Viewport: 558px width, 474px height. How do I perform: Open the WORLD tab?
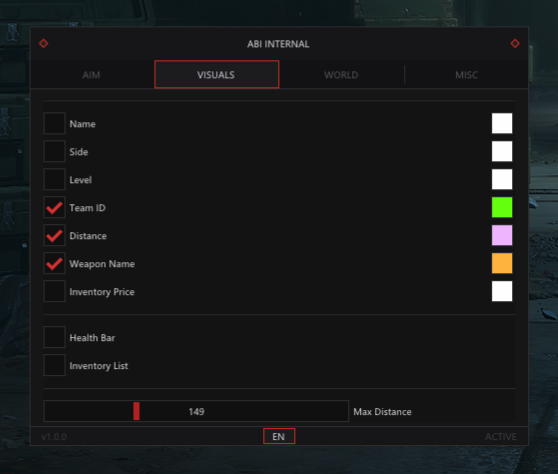(341, 75)
